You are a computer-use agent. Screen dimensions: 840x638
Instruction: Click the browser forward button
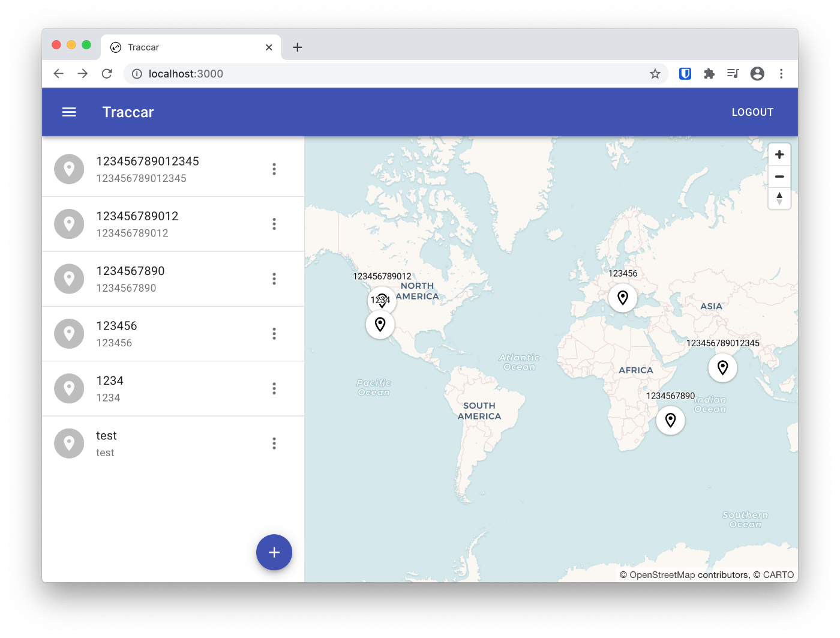[83, 74]
